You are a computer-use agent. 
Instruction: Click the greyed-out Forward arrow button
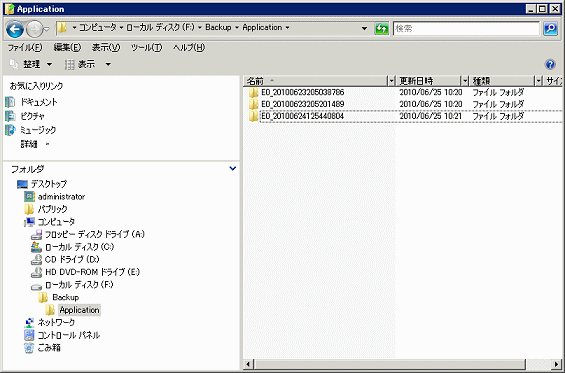(x=34, y=30)
